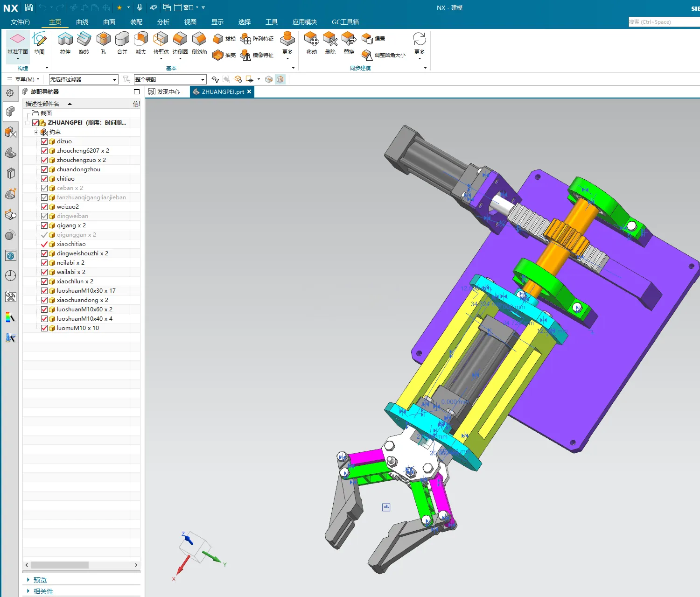Click 更多 under the 同步建模 group

(x=420, y=45)
